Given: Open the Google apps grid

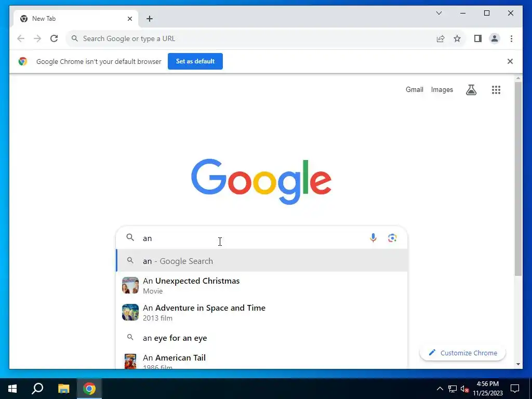Looking at the screenshot, I should point(496,90).
